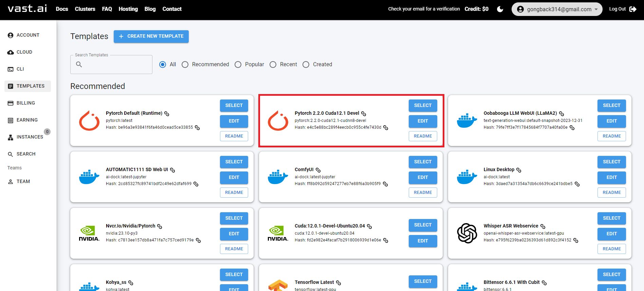The image size is (644, 291).
Task: Edit the Linux Desktop template
Action: 611,178
